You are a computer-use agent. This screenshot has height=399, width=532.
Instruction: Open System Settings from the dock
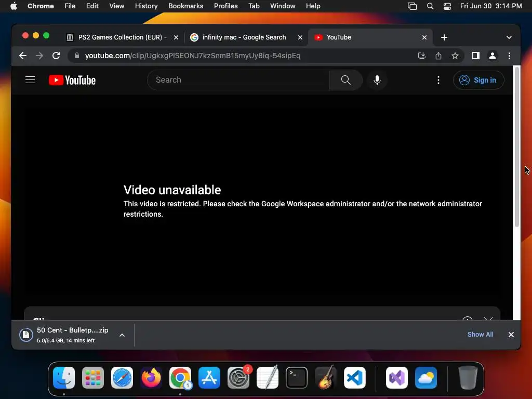point(238,378)
